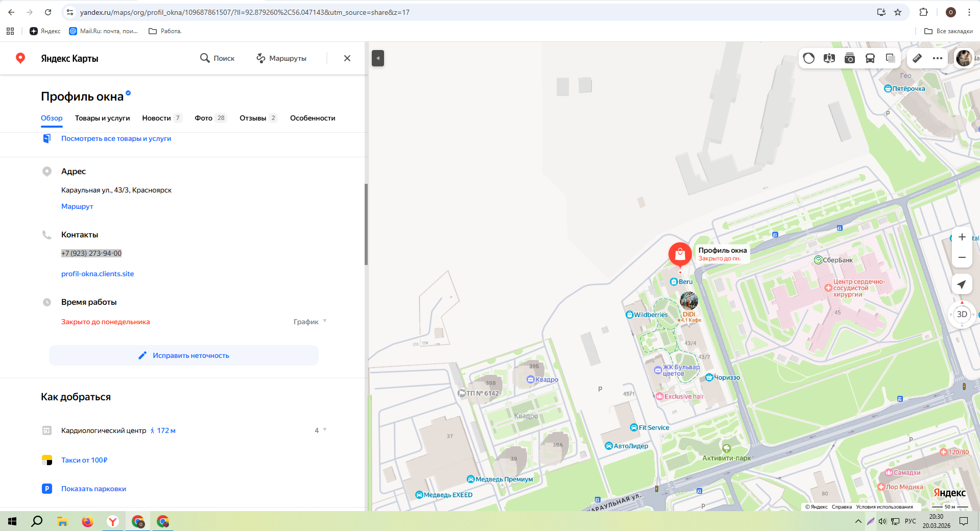This screenshot has height=531, width=980.
Task: Click the DiDi cafe photo marker
Action: (x=689, y=301)
